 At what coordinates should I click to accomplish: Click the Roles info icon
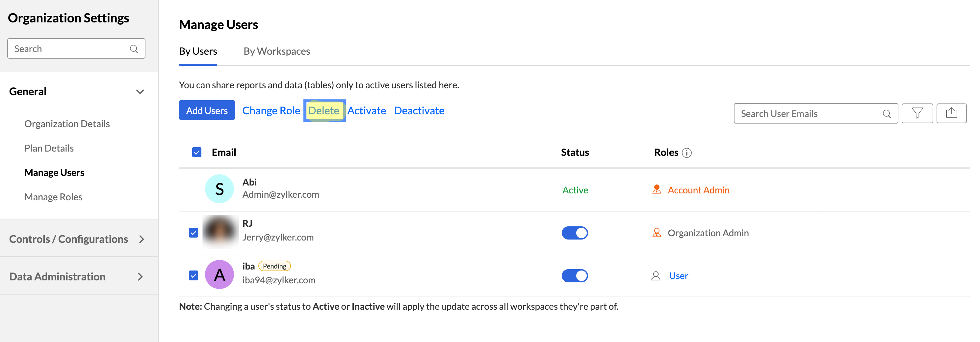pos(687,153)
